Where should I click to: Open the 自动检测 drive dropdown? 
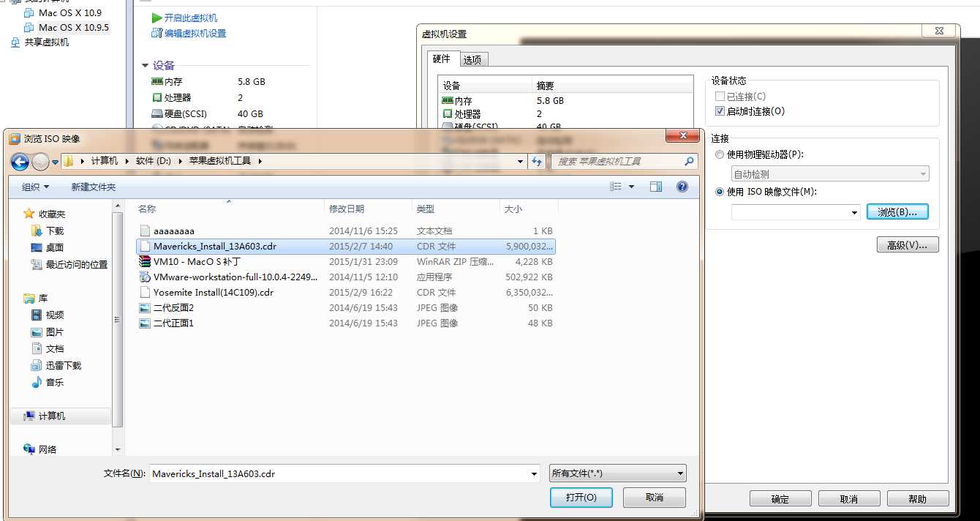830,174
